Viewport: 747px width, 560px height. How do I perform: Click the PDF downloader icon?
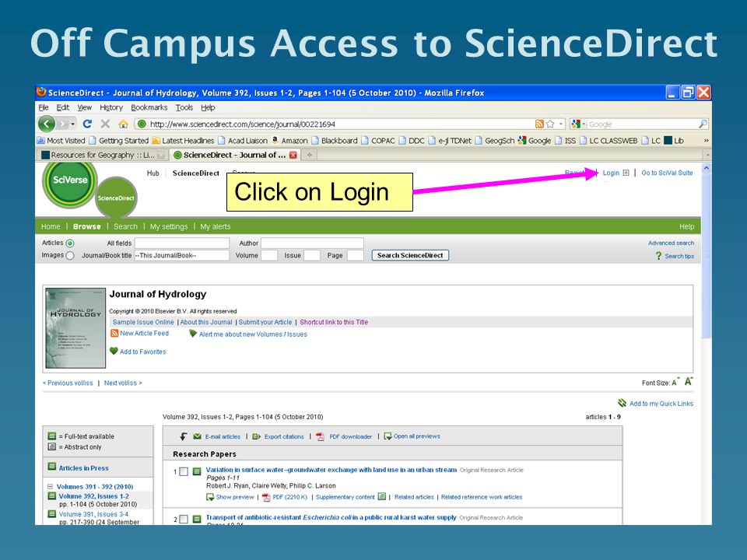[x=320, y=436]
